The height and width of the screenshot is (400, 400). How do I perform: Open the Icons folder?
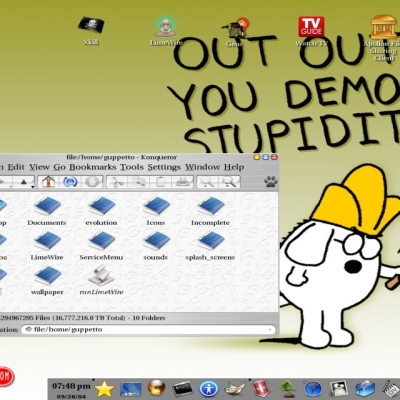coord(156,211)
